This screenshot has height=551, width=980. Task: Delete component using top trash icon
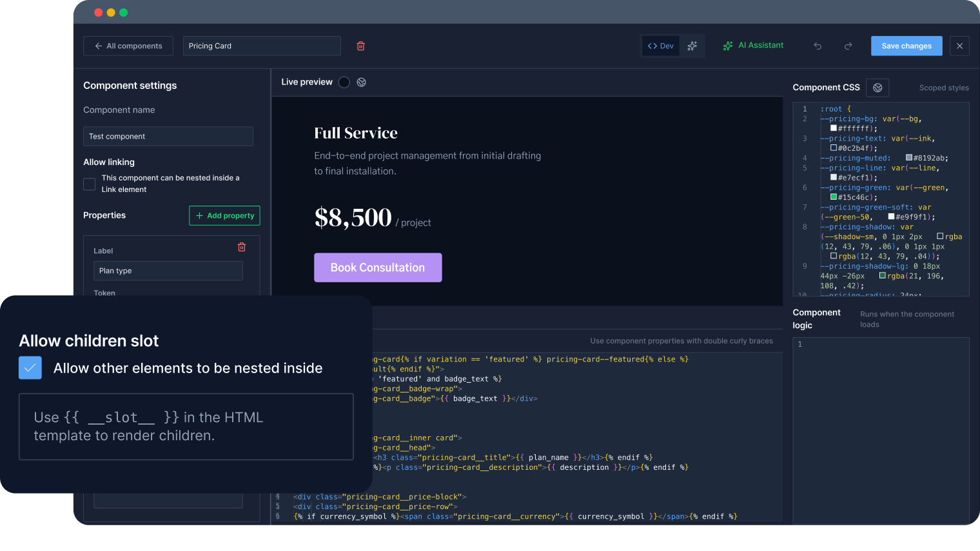point(361,46)
